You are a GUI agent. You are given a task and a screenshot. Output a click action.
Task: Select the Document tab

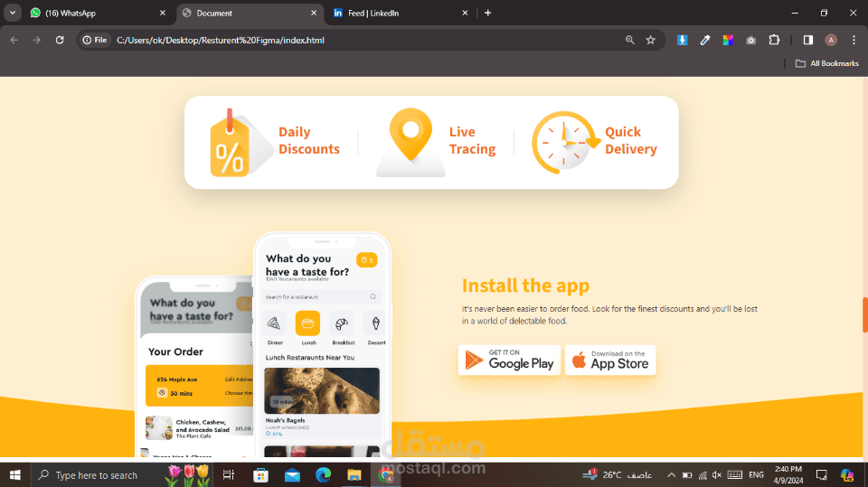click(250, 13)
